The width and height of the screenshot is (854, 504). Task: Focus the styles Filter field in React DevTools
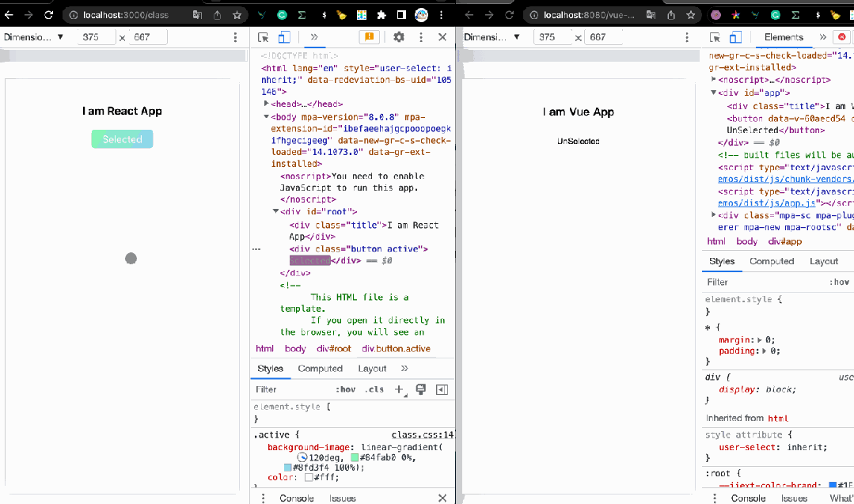[291, 390]
